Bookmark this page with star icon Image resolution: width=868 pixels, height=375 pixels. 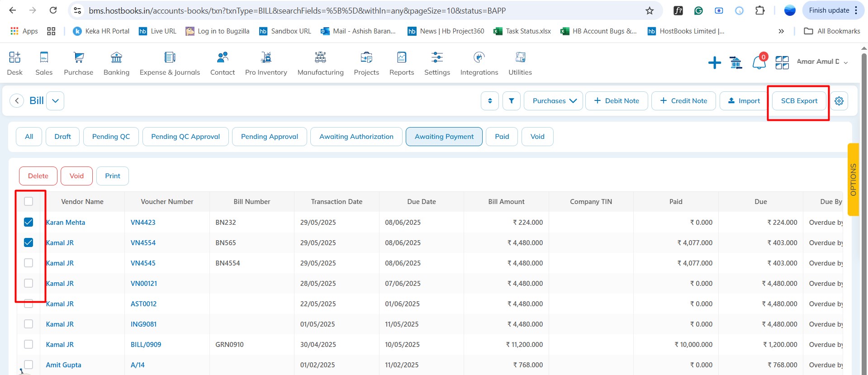[650, 10]
